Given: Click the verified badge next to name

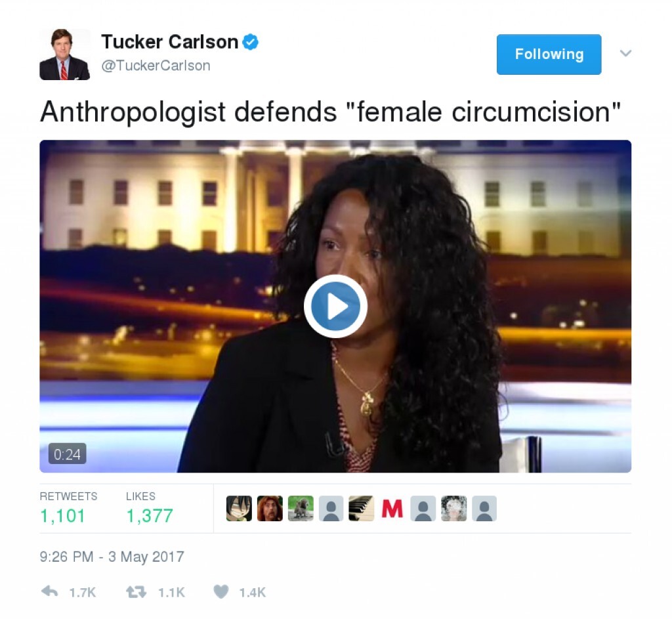Looking at the screenshot, I should 250,42.
